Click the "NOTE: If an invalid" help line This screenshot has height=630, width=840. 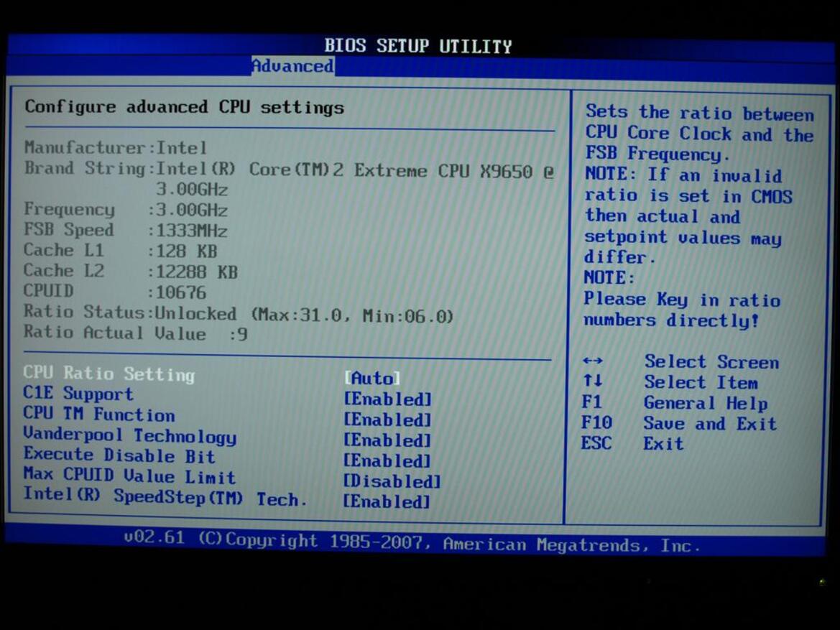(683, 175)
